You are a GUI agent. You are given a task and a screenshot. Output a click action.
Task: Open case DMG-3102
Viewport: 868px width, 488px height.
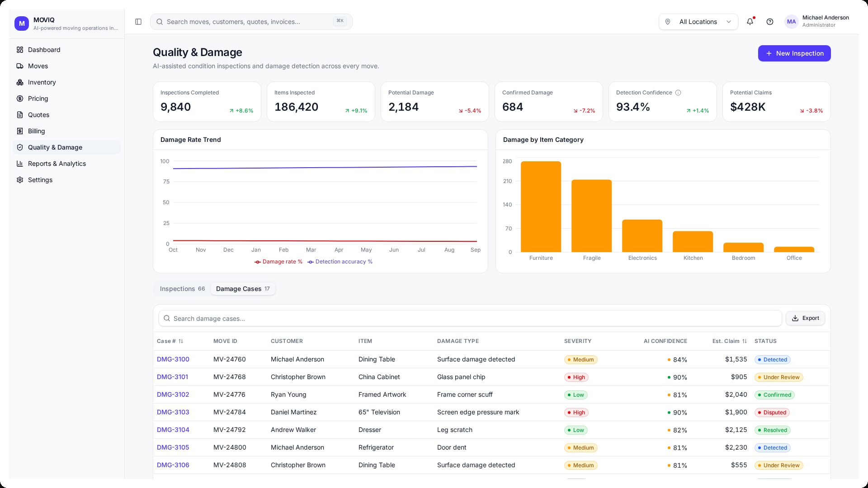coord(173,394)
